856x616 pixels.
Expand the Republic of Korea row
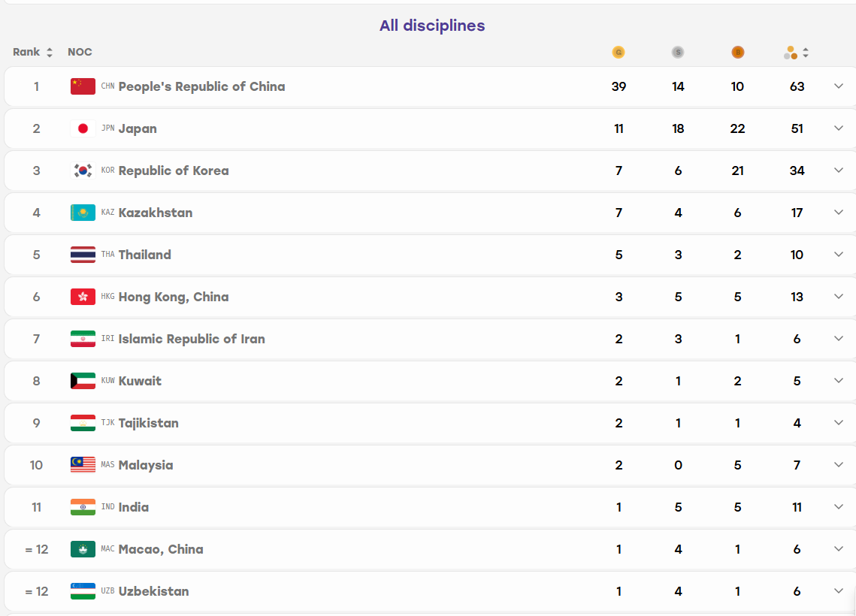point(839,171)
